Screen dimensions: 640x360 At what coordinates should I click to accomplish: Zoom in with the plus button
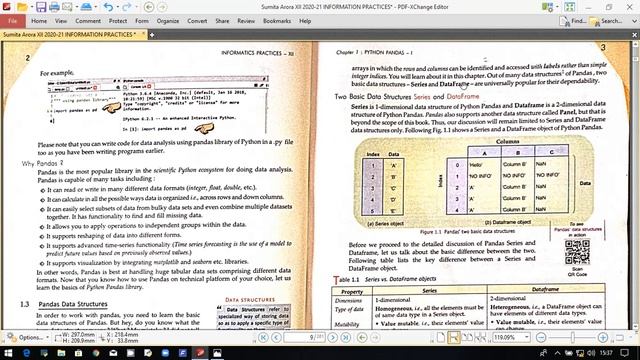(603, 338)
